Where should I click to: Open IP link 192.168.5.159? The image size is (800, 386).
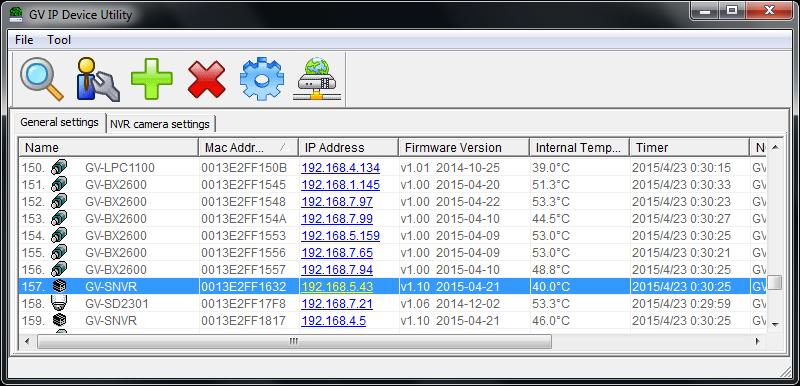click(x=340, y=236)
